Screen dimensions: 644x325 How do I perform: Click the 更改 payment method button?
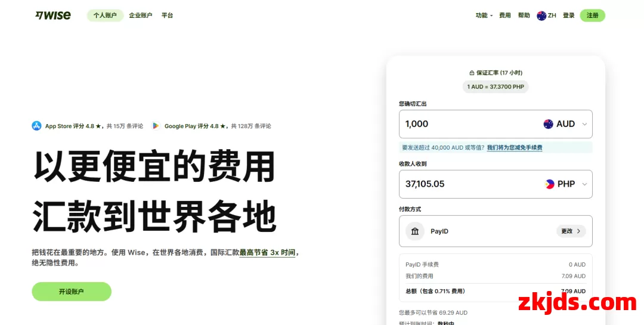pos(571,231)
